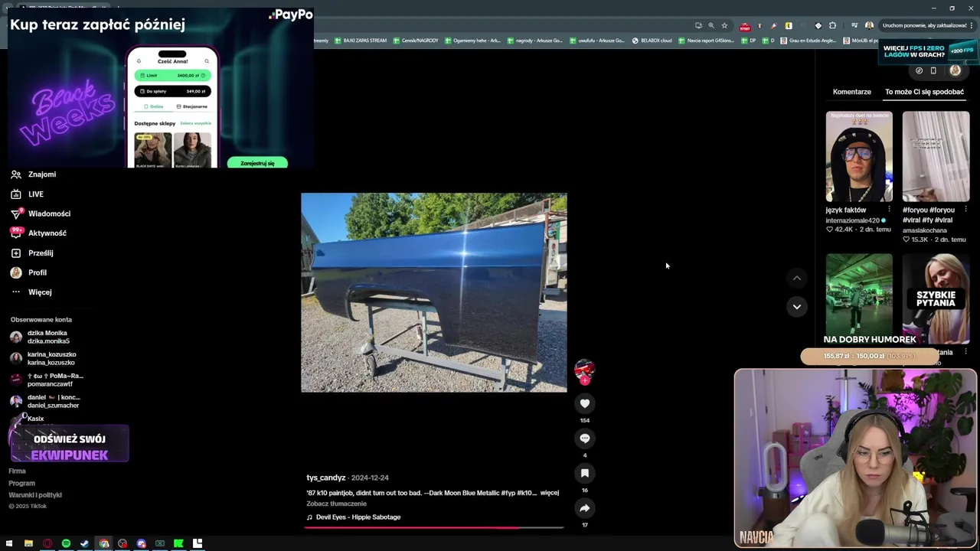Image resolution: width=980 pixels, height=551 pixels.
Task: Expand Więcej menu in sidebar
Action: pyautogui.click(x=31, y=292)
